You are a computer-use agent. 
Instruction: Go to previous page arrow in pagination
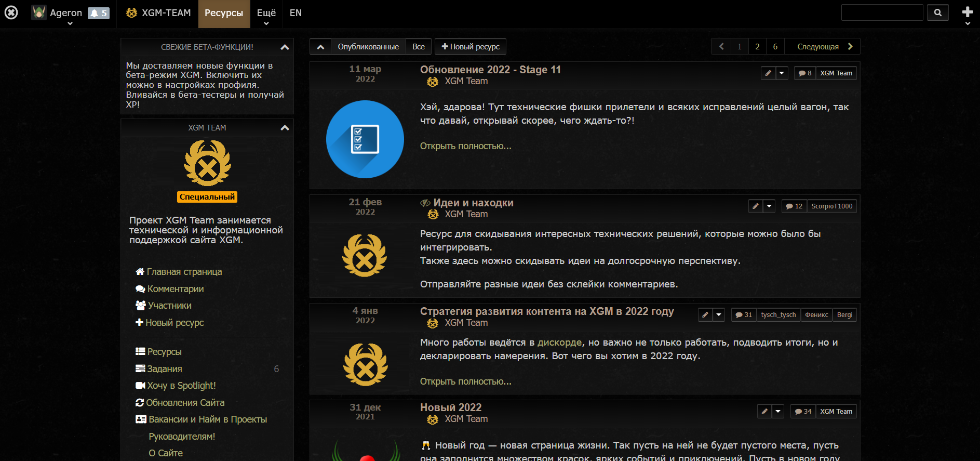tap(721, 46)
